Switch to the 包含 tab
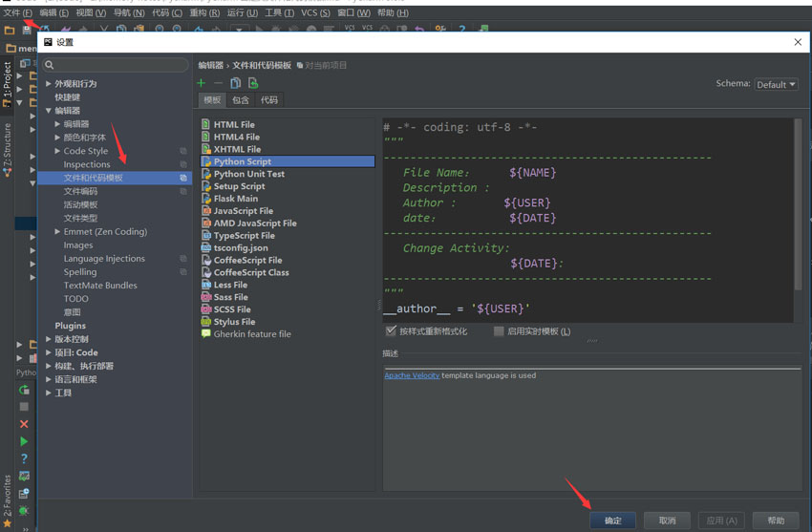Screen dimensions: 812x532 [x=241, y=100]
